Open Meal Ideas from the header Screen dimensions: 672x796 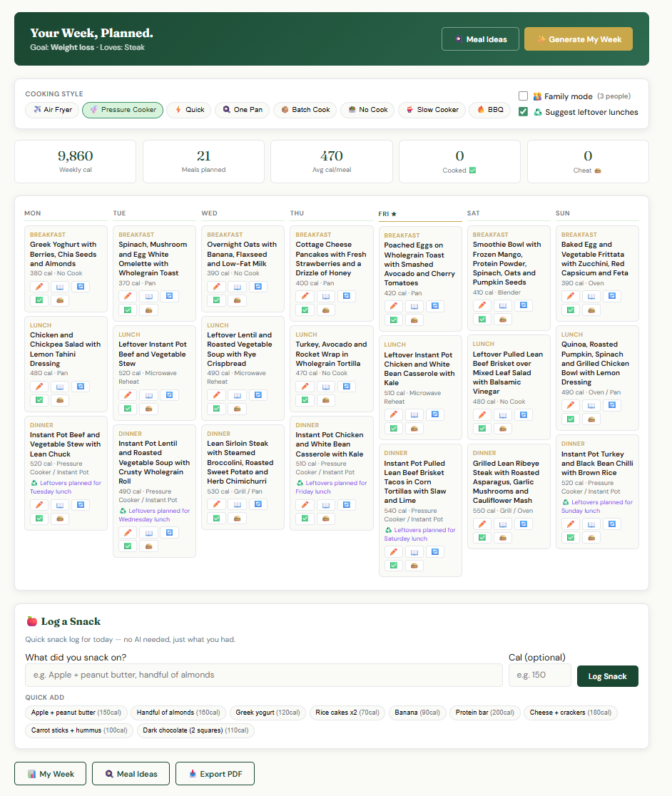(480, 39)
